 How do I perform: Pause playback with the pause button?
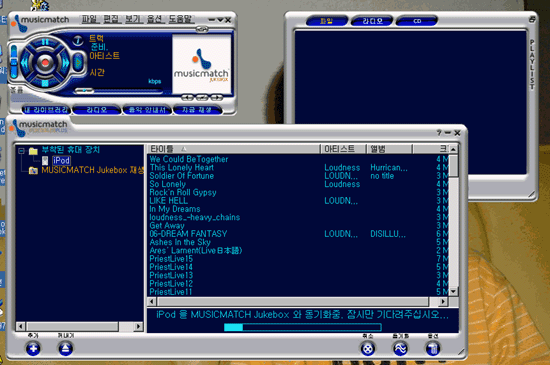(x=45, y=42)
